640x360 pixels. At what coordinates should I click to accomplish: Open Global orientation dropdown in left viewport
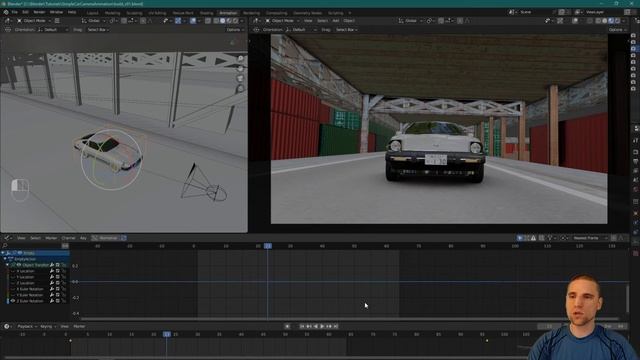(93, 20)
